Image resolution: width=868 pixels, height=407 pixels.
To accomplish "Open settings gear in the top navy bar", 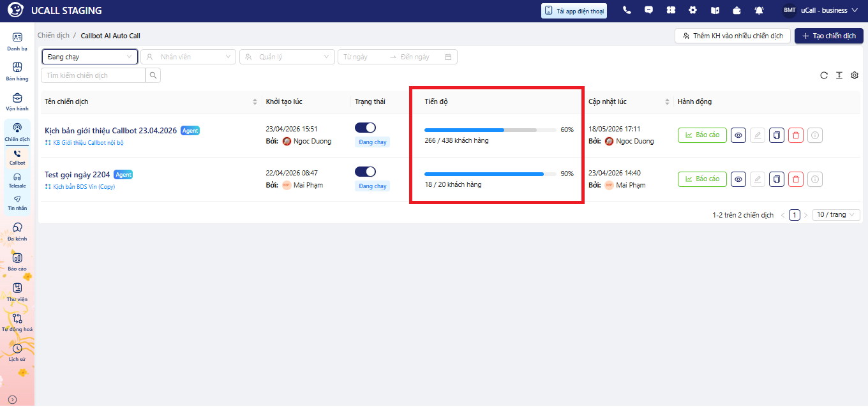I will (692, 10).
